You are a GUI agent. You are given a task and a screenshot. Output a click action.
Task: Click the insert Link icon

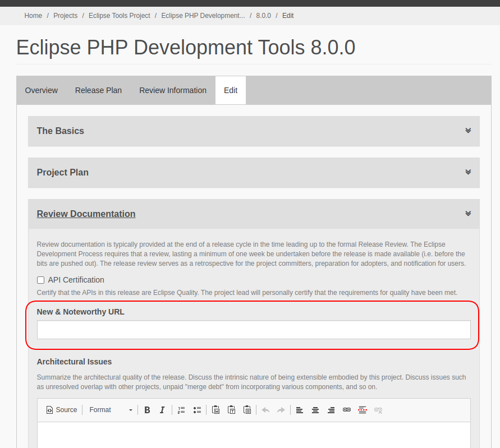pos(347,410)
